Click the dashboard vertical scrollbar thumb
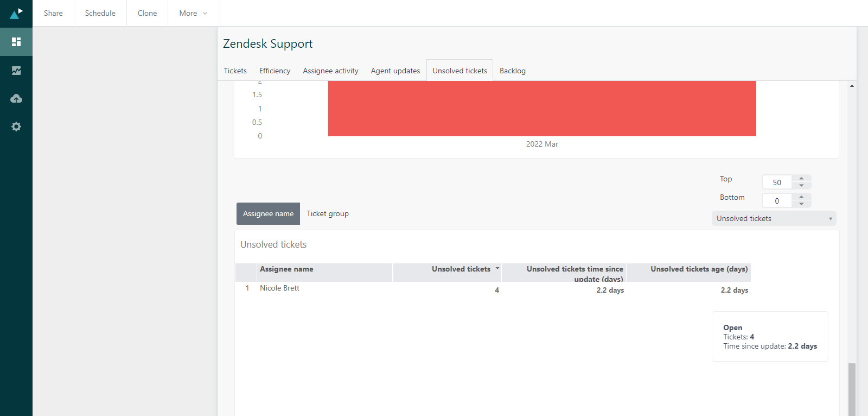This screenshot has height=416, width=868. 852,389
